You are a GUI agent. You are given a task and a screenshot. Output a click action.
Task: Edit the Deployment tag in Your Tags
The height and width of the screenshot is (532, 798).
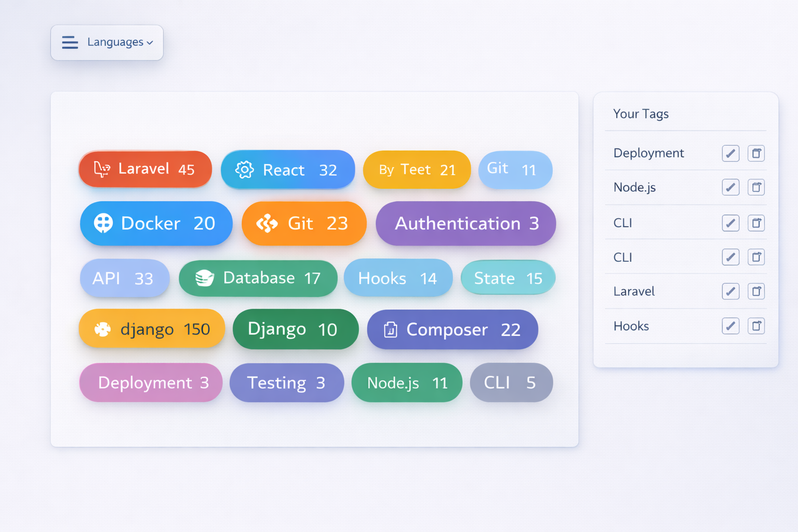730,153
